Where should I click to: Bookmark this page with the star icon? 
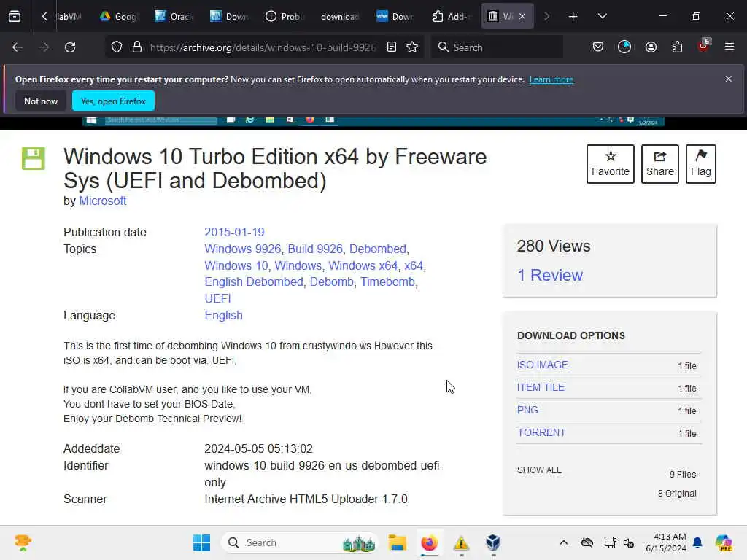[x=412, y=47]
